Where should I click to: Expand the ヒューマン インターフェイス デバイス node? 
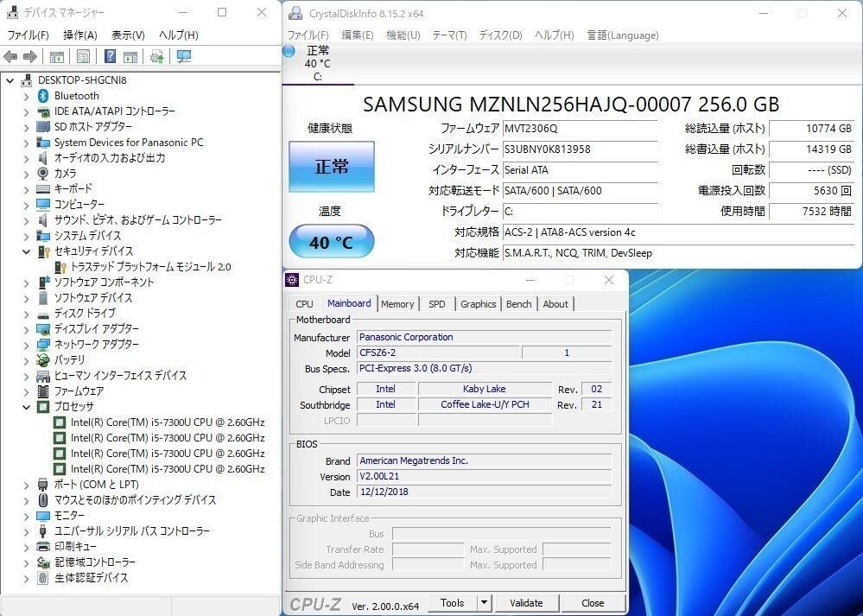pyautogui.click(x=26, y=376)
